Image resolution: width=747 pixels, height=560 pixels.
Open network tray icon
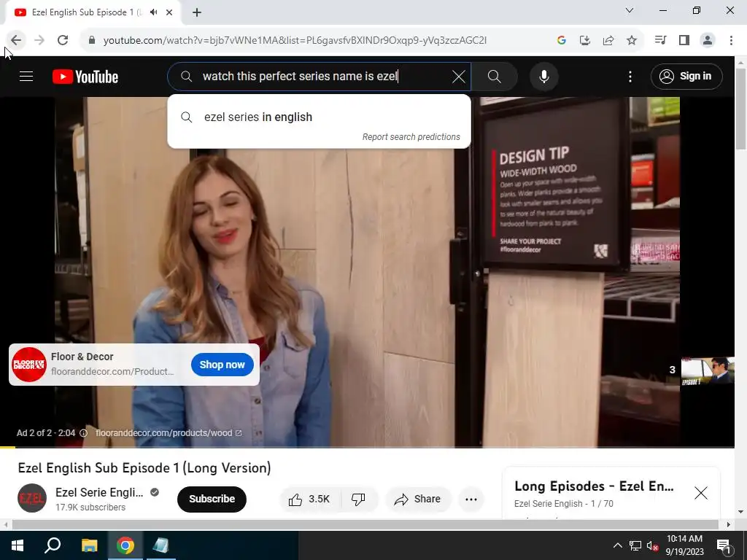pos(635,545)
